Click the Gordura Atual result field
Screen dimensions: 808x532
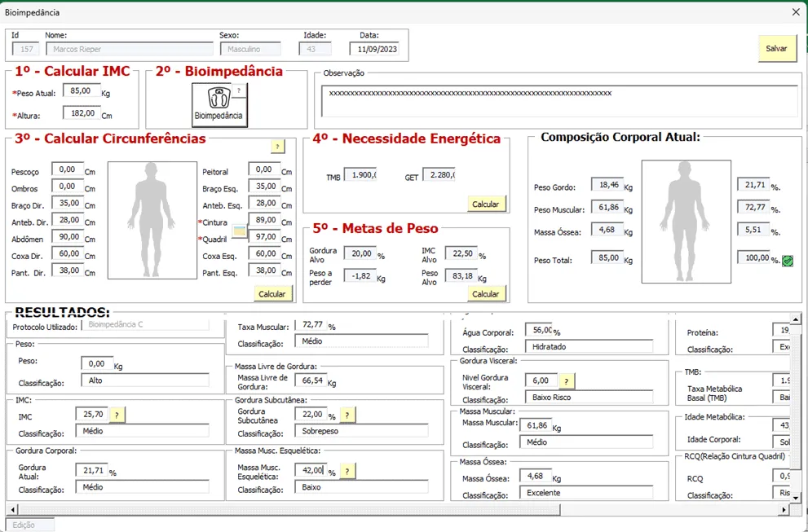point(91,470)
